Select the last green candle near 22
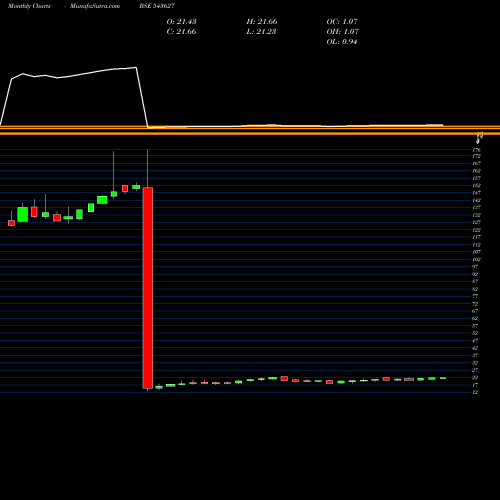500x500 pixels. [x=443, y=378]
